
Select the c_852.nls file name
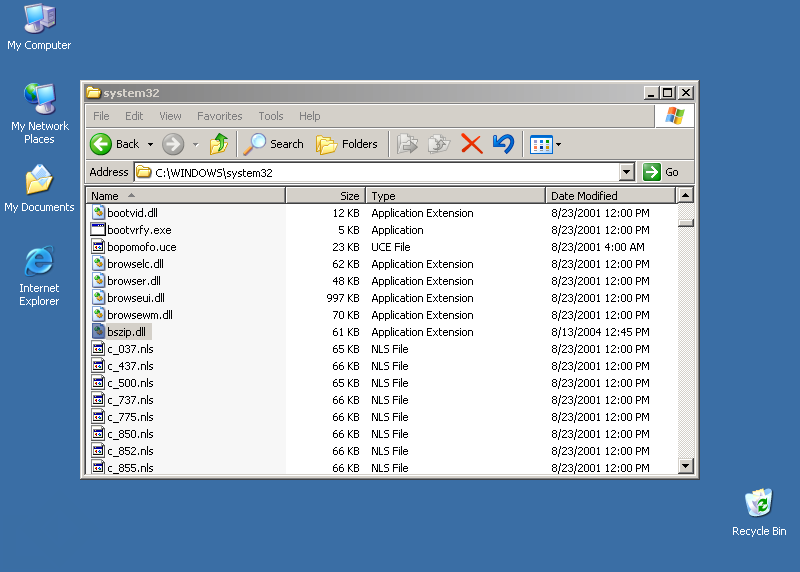point(130,451)
